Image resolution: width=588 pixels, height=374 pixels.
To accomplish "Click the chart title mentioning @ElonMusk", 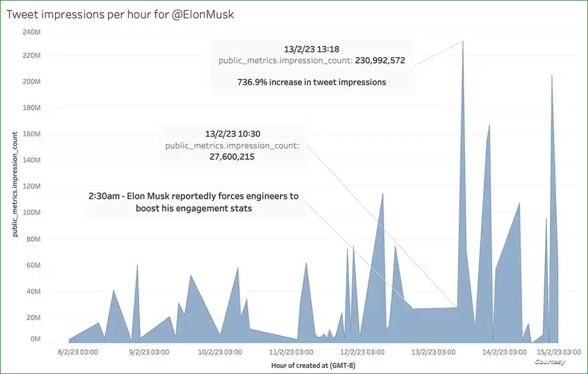I will pos(120,15).
